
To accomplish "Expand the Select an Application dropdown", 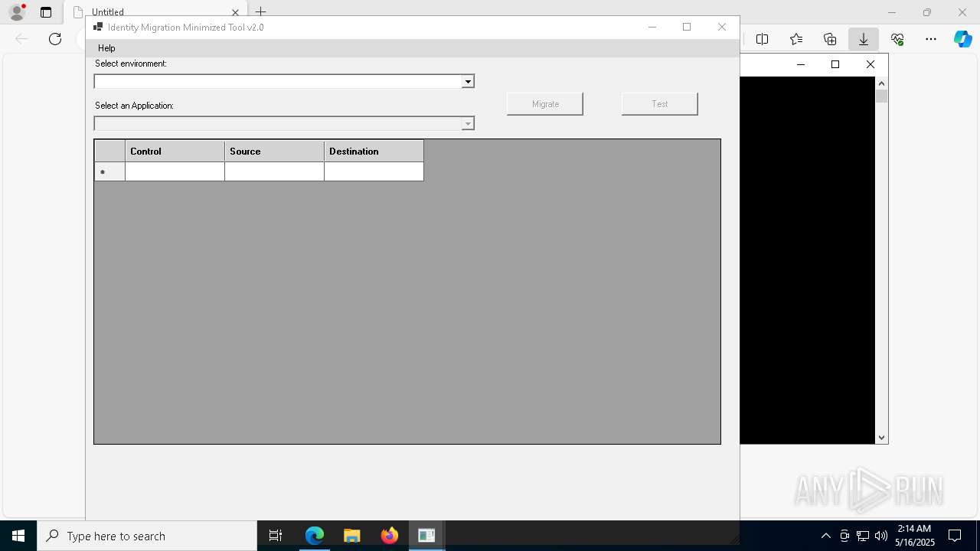I will pos(468,123).
